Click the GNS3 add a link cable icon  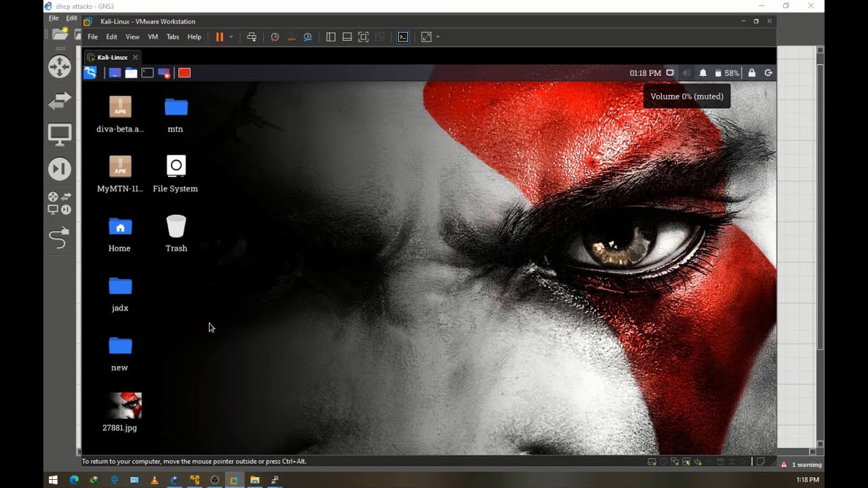(60, 238)
